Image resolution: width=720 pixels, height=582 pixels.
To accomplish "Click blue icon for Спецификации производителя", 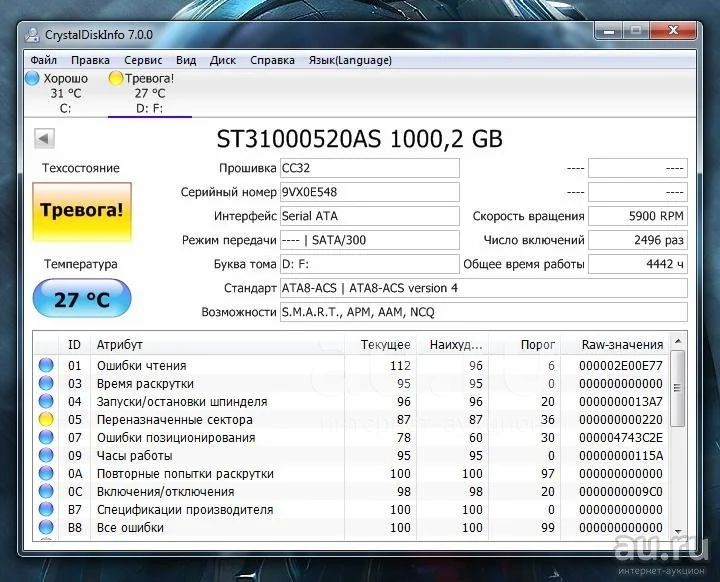I will click(46, 509).
